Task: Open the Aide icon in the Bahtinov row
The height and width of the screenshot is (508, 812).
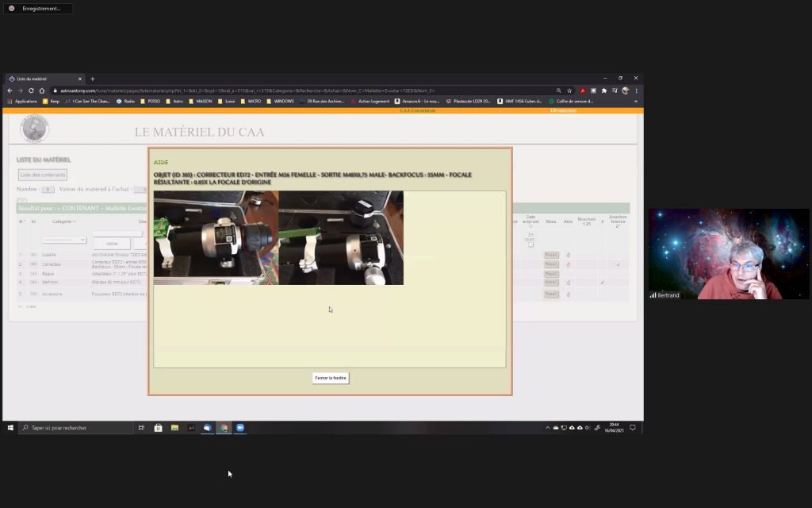Action: click(568, 283)
